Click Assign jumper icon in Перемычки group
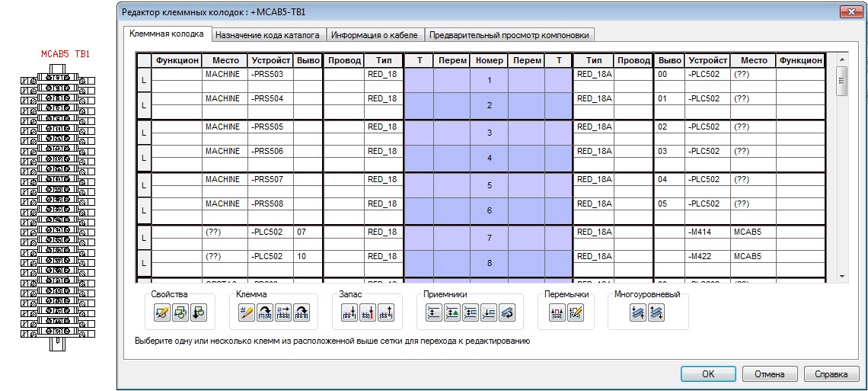Viewport: 868px width, 391px height. click(x=557, y=312)
